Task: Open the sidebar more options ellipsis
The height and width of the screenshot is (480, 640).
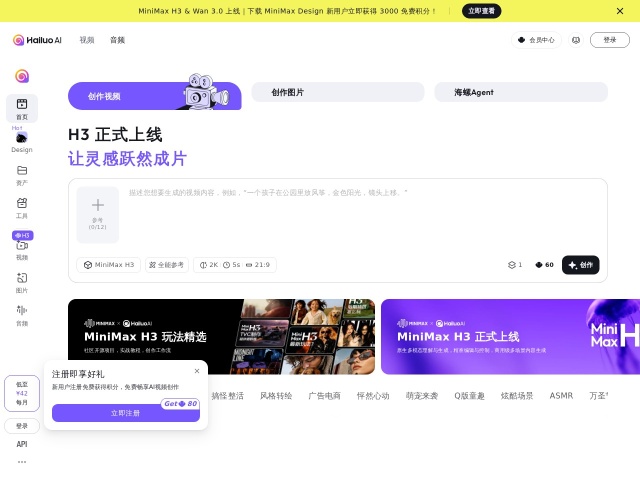Action: pyautogui.click(x=22, y=462)
